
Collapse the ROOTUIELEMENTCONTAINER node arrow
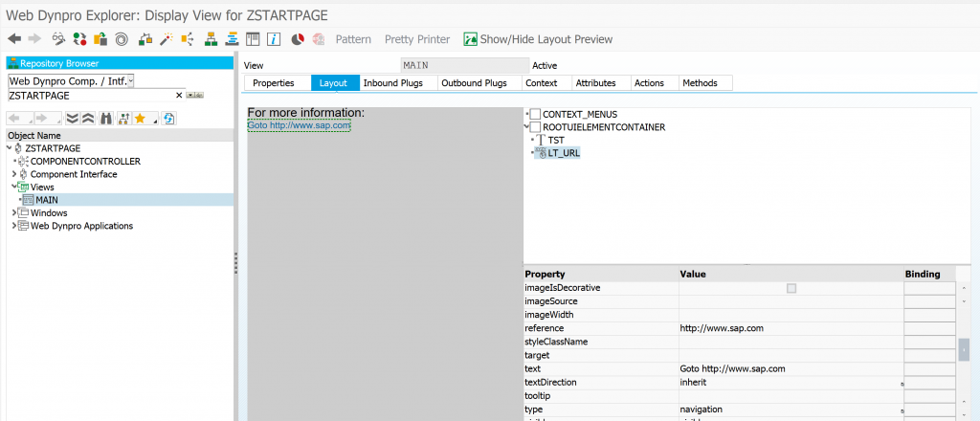point(527,127)
